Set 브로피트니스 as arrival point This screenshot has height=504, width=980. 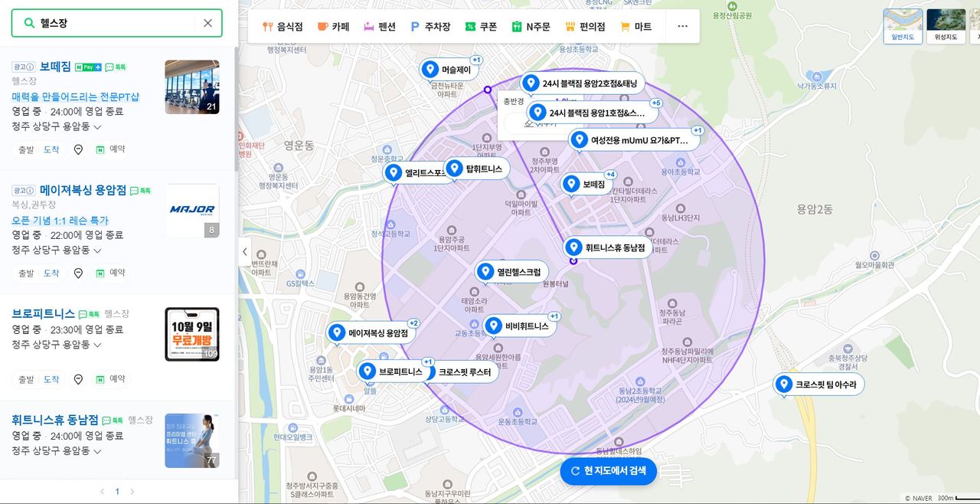51,379
